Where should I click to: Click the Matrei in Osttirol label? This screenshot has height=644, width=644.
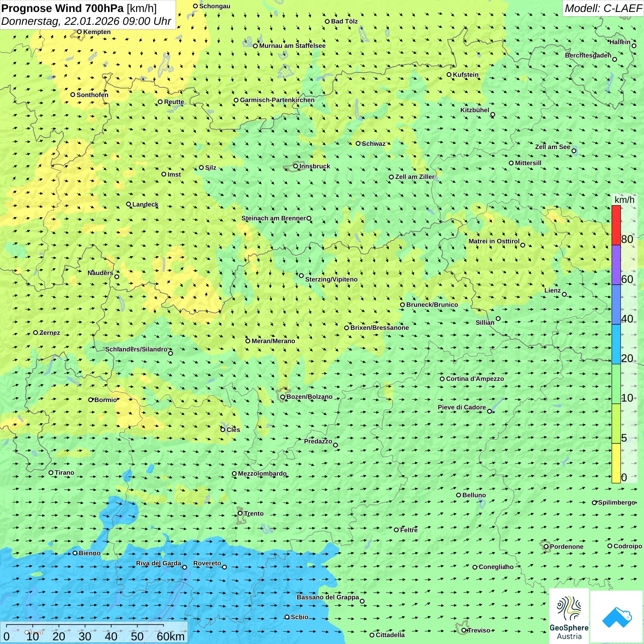pyautogui.click(x=494, y=241)
